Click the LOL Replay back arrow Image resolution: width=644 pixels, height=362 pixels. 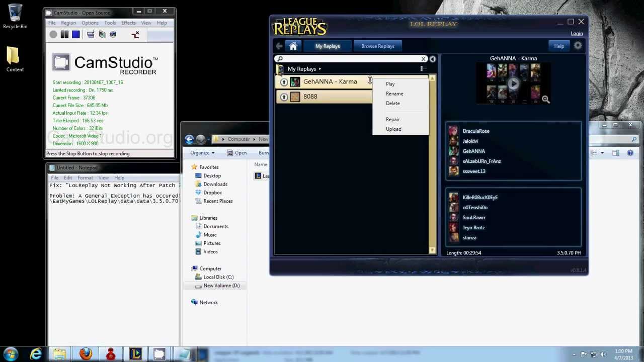pos(279,46)
